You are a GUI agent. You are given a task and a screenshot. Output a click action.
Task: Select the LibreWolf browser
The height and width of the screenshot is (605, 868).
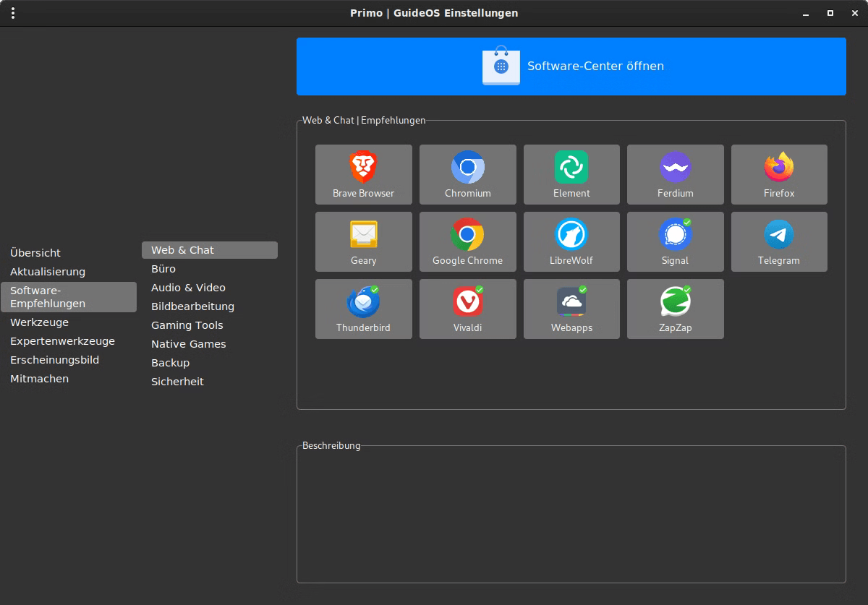571,241
